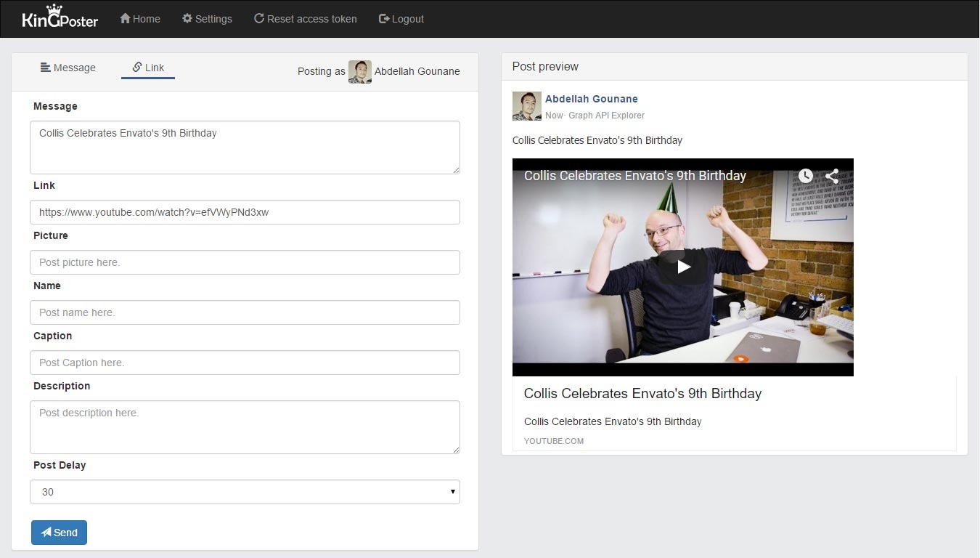Click the preview author avatar thumbnail

point(527,106)
